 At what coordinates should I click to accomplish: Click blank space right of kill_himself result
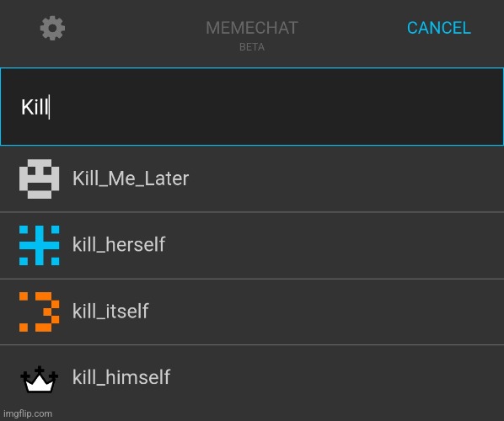337,379
